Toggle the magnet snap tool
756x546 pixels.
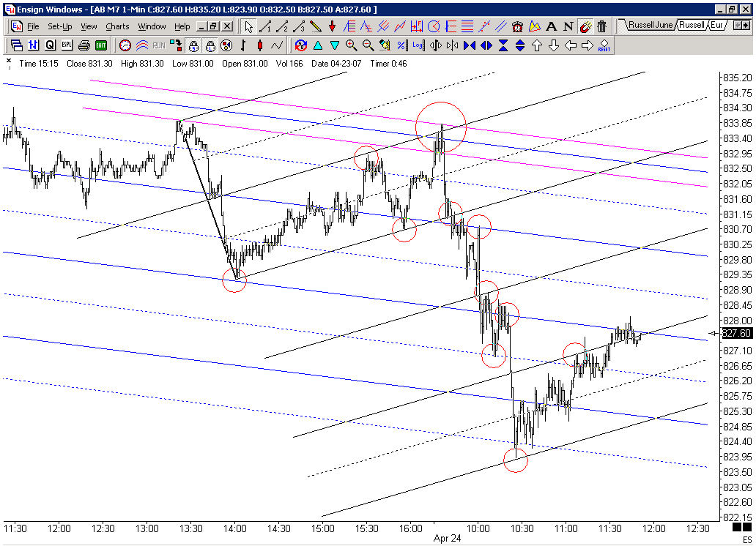point(585,26)
